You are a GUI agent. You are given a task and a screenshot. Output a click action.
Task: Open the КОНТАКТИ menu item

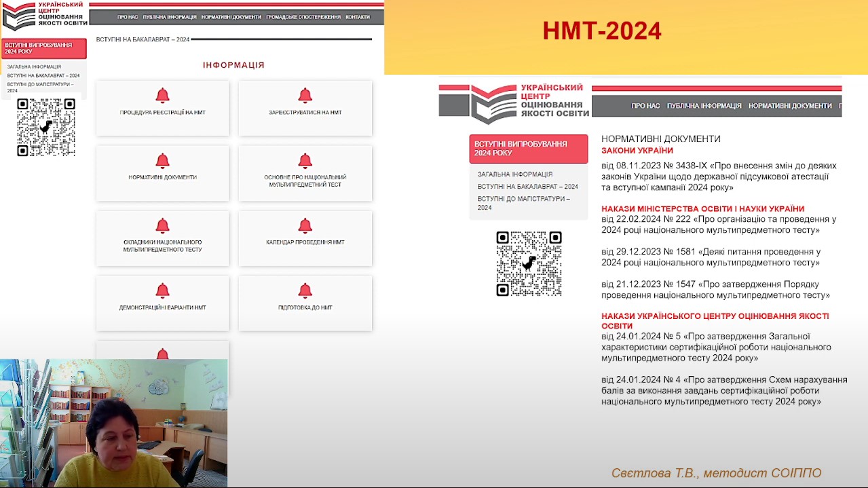point(358,17)
